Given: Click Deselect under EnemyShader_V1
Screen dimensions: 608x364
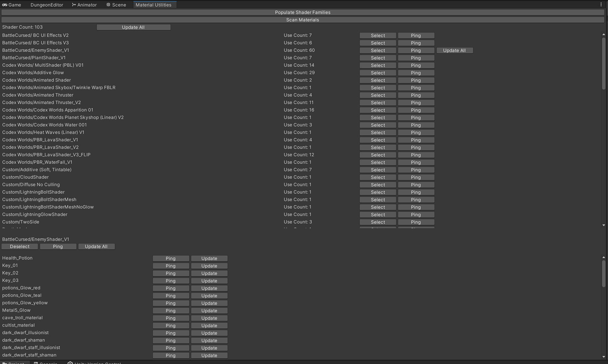Looking at the screenshot, I should (20, 247).
